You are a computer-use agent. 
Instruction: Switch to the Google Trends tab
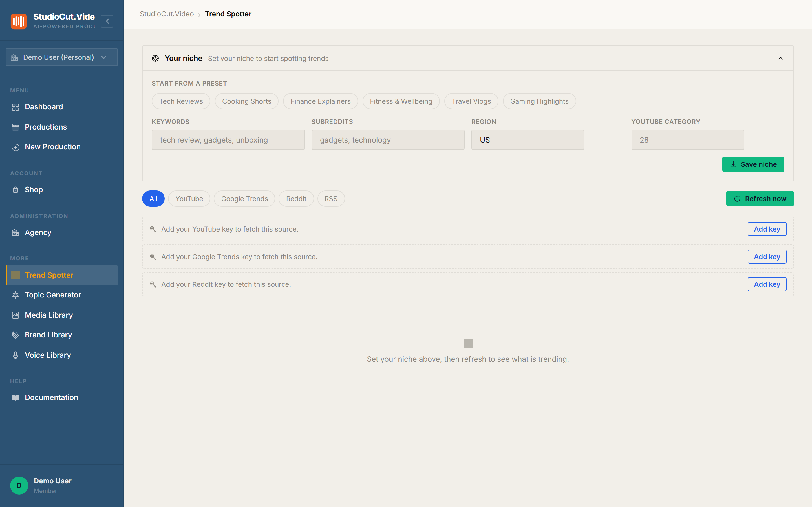[x=245, y=199]
